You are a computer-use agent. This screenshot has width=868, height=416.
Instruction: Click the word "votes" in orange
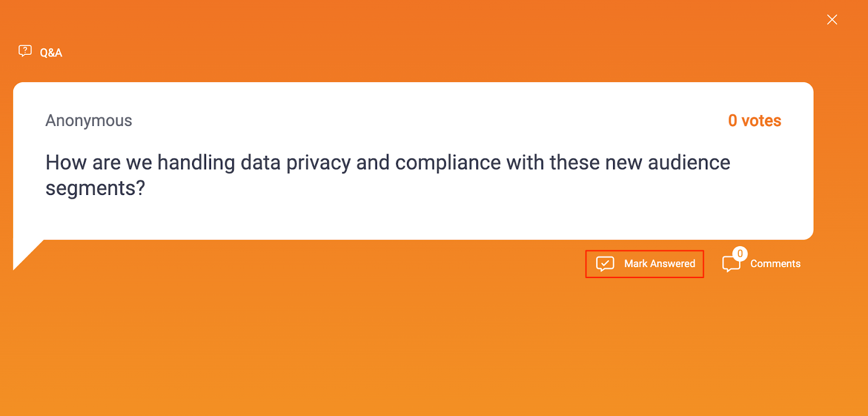(x=761, y=121)
